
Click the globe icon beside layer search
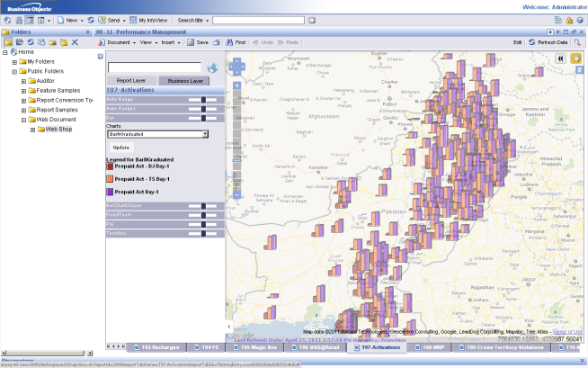pos(212,67)
